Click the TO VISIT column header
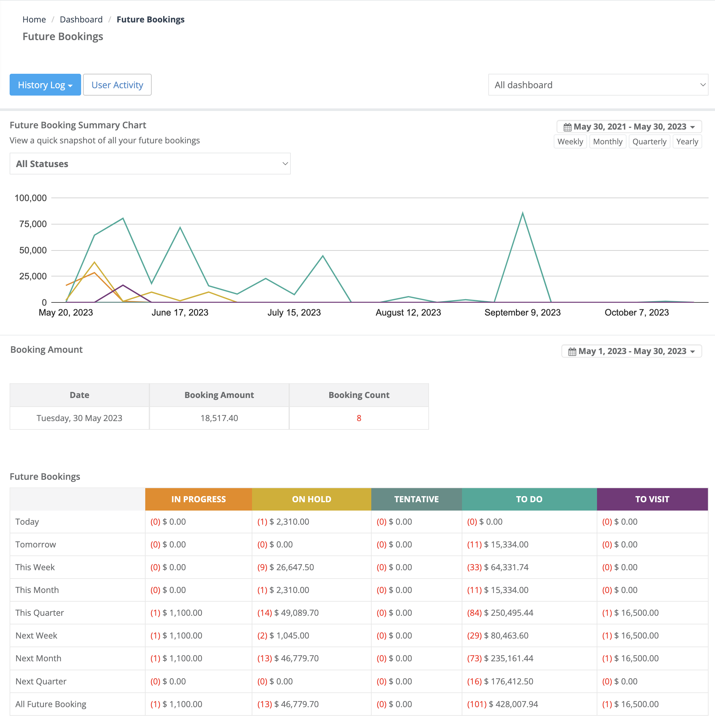715x728 pixels. pyautogui.click(x=652, y=499)
